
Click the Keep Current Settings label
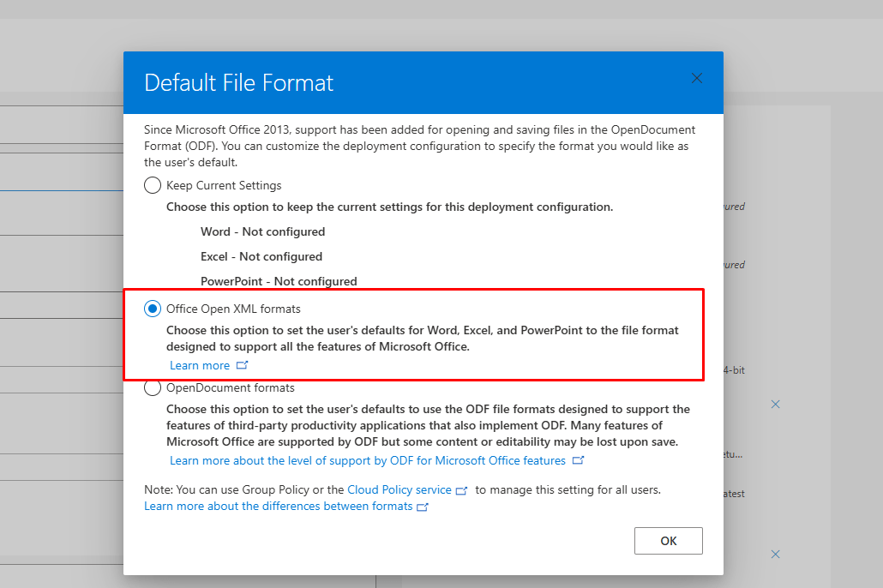tap(224, 185)
